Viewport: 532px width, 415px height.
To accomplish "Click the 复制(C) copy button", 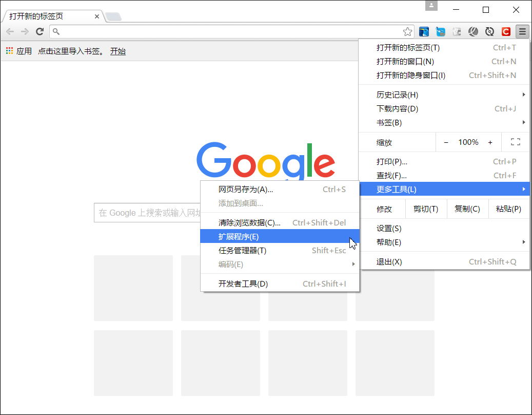I will tap(467, 209).
